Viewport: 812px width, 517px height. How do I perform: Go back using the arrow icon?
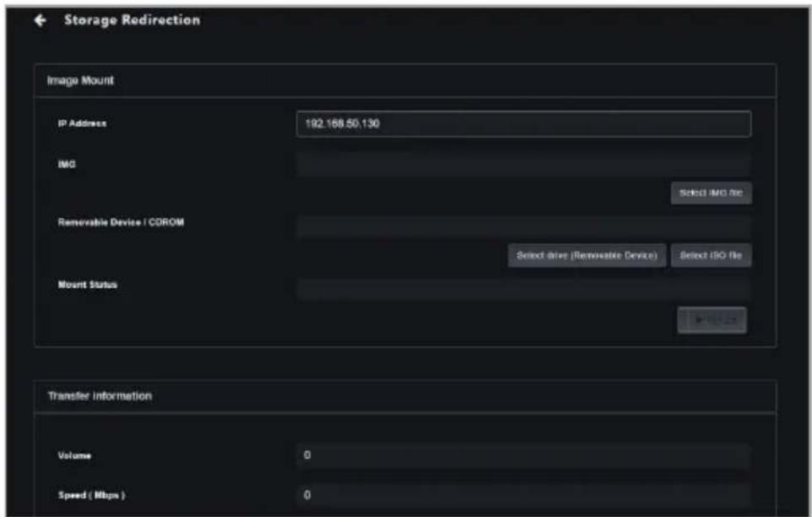point(41,20)
